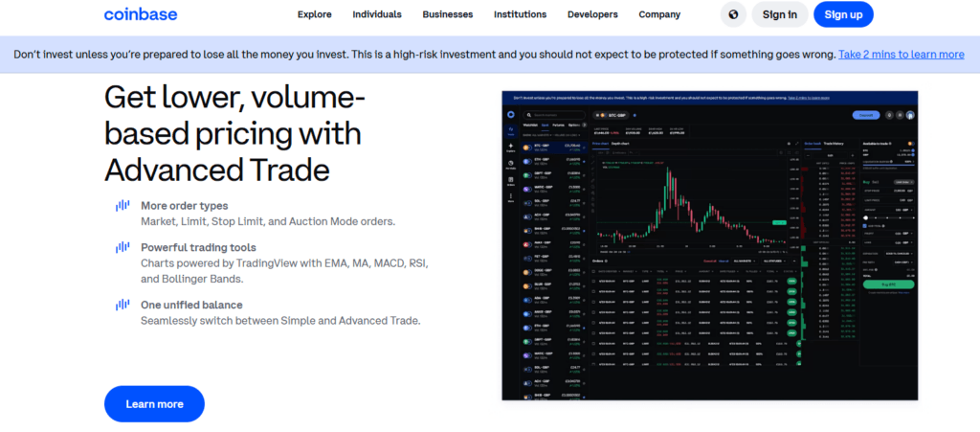Open the Businesses menu

[448, 14]
